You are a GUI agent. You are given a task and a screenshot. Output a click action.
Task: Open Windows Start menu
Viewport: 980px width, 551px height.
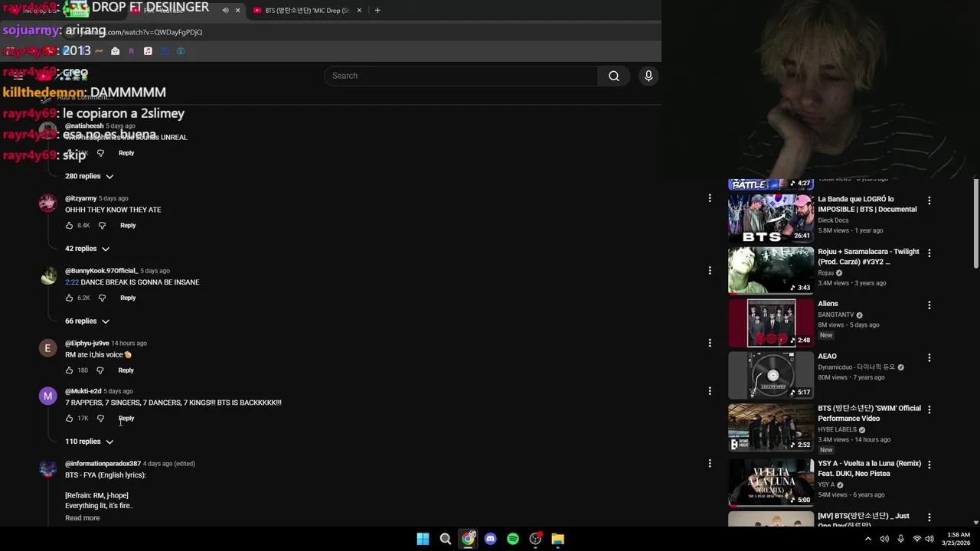pos(423,539)
